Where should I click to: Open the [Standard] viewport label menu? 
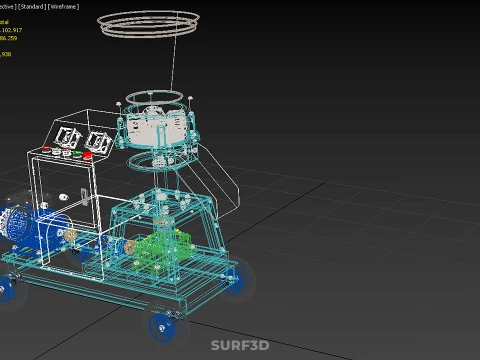click(x=32, y=7)
